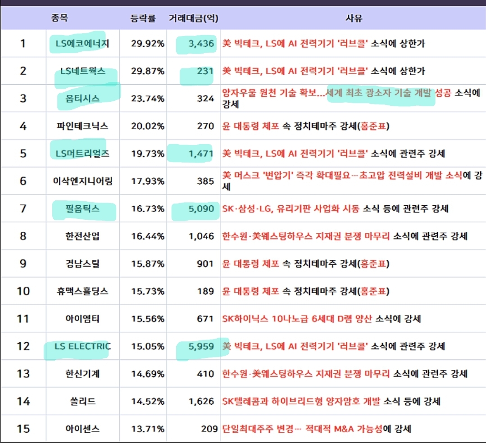Click the 사유 column header

coord(354,18)
